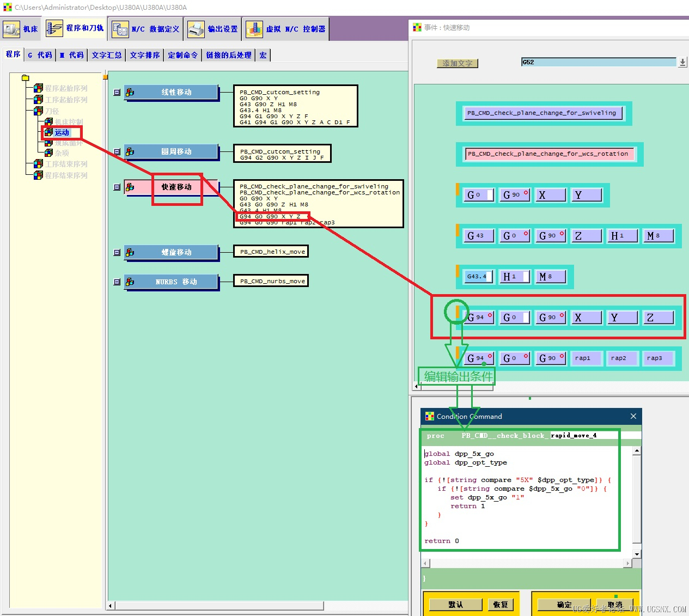Open the N/C 数据定义 icon tab
Screen dimensions: 689x616
(x=120, y=29)
